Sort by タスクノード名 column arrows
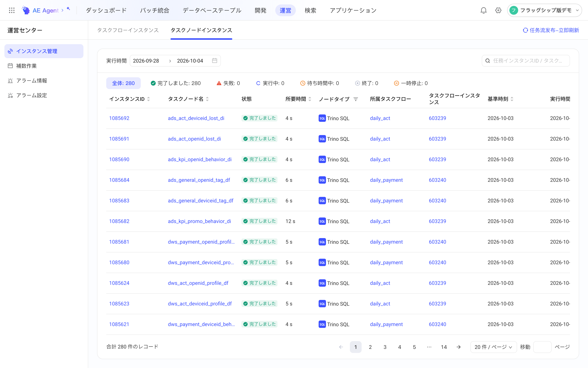 coord(207,99)
